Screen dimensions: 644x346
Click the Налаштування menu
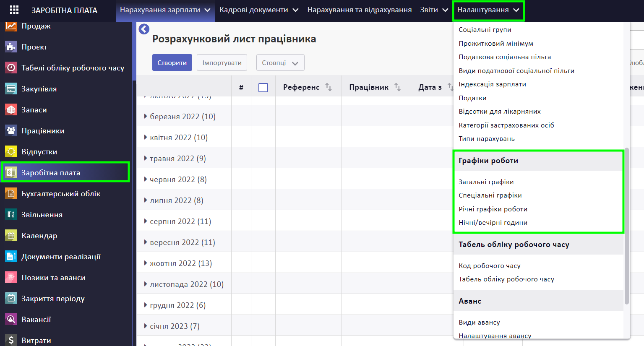pos(488,10)
